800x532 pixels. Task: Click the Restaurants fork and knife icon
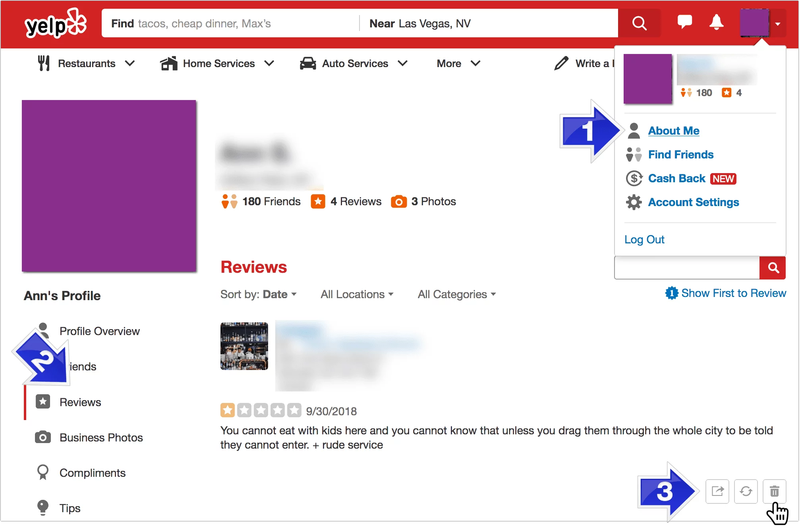tap(44, 63)
